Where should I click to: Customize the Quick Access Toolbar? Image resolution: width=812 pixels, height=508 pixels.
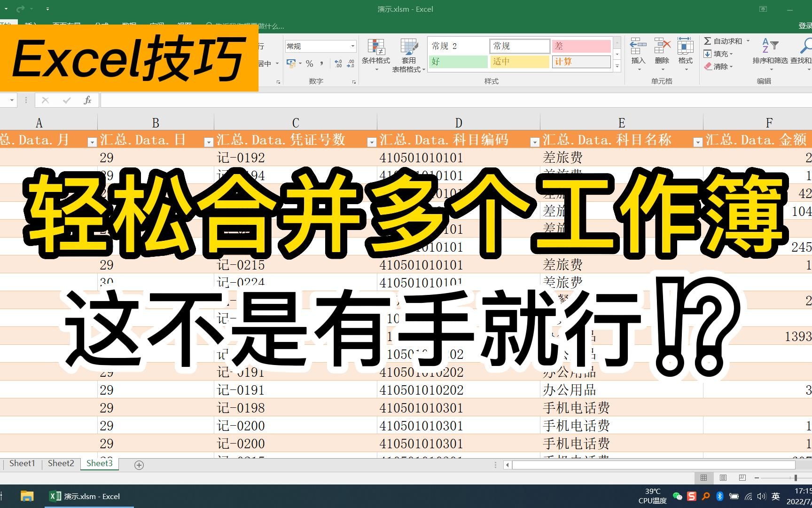tap(47, 9)
